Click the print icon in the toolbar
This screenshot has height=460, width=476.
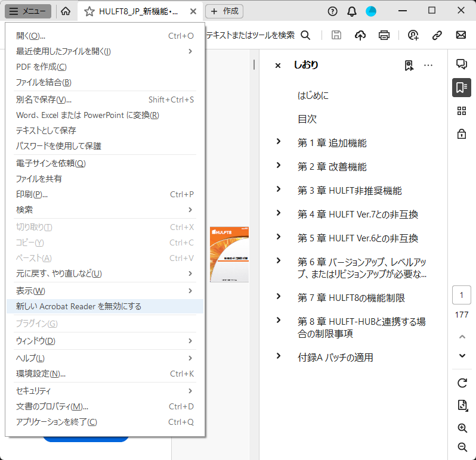[x=384, y=35]
